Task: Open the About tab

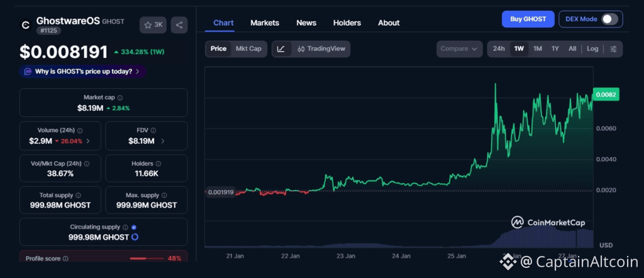Action: coord(389,23)
